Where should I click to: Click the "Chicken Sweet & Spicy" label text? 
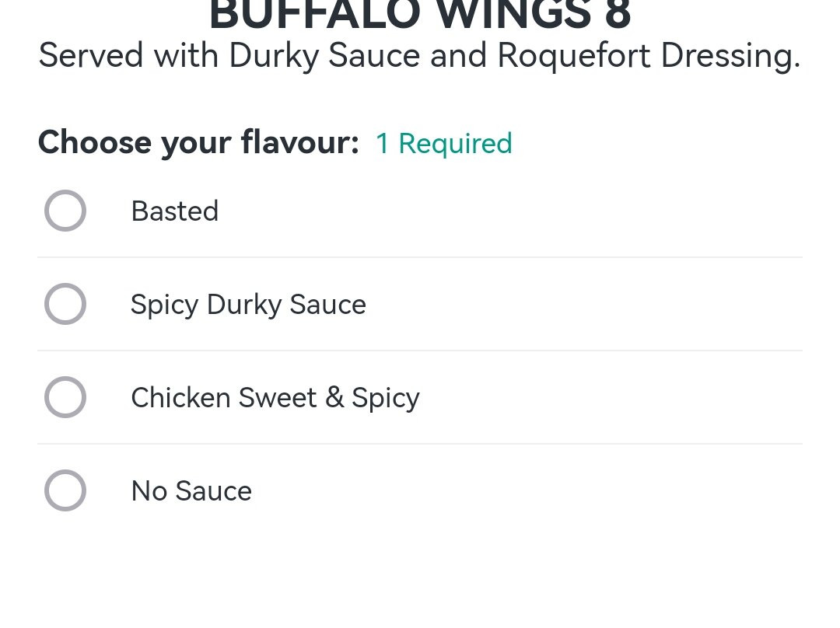tap(275, 398)
